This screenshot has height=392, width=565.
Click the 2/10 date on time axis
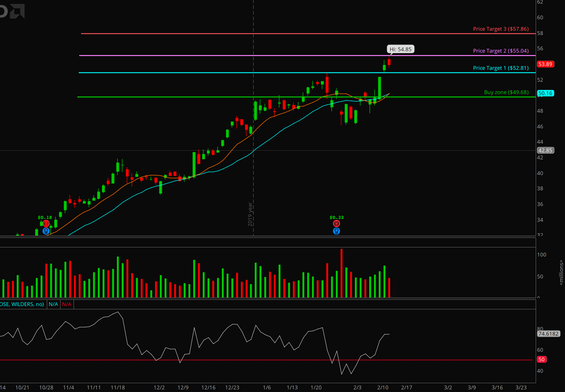(382, 388)
